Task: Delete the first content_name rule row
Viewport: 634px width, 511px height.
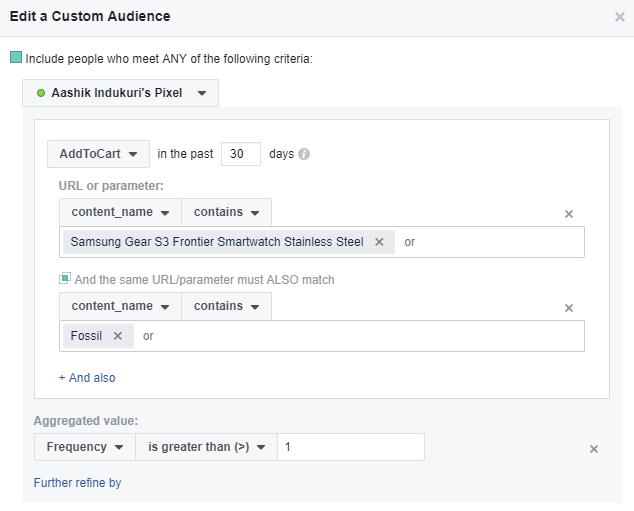Action: 569,214
